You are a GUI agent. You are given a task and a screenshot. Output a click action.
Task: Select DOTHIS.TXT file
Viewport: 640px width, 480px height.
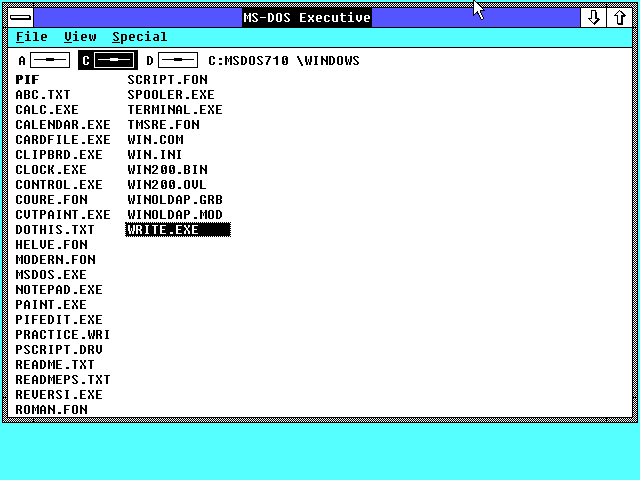coord(55,229)
